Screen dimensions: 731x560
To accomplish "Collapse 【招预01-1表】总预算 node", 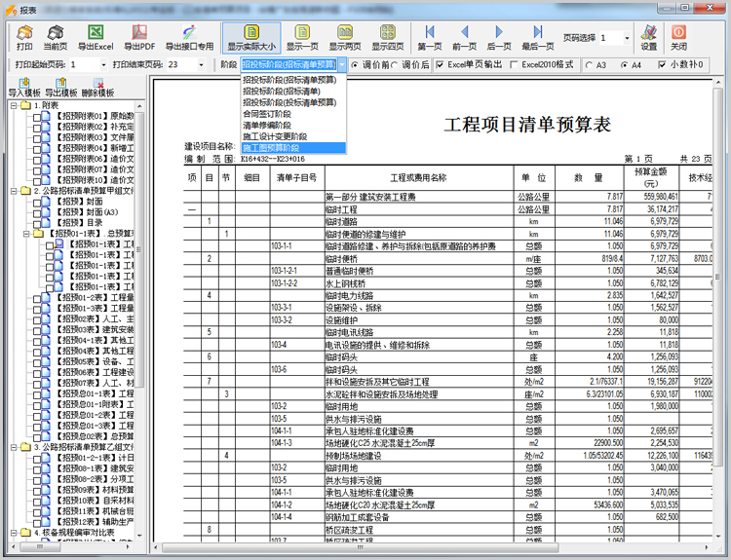I will [26, 234].
